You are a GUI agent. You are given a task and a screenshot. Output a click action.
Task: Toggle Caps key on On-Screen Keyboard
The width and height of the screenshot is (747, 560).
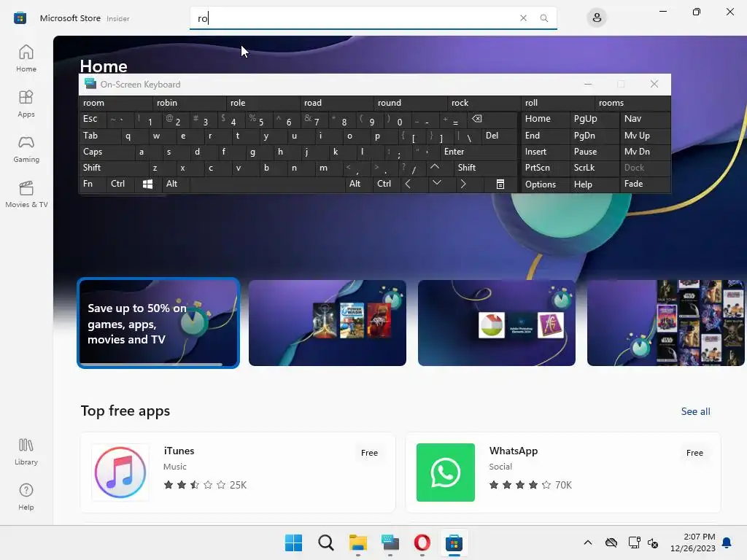point(106,152)
